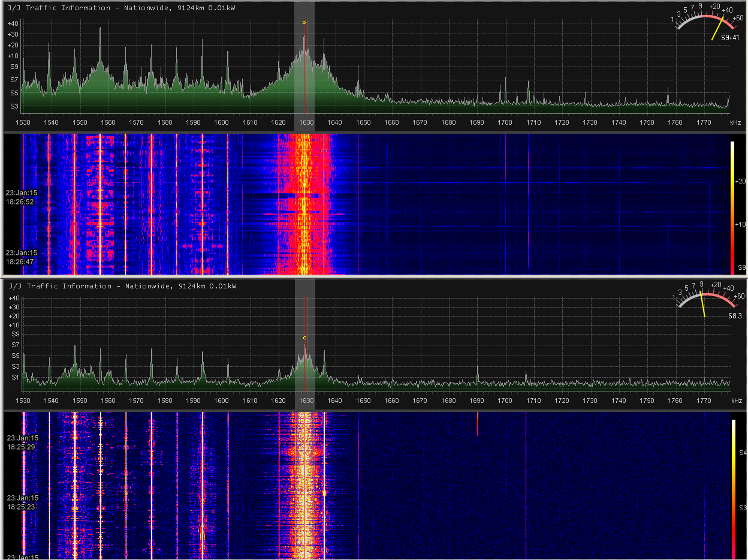Click the 1770 kHz label on upper frequency axis
The image size is (748, 560).
click(704, 123)
